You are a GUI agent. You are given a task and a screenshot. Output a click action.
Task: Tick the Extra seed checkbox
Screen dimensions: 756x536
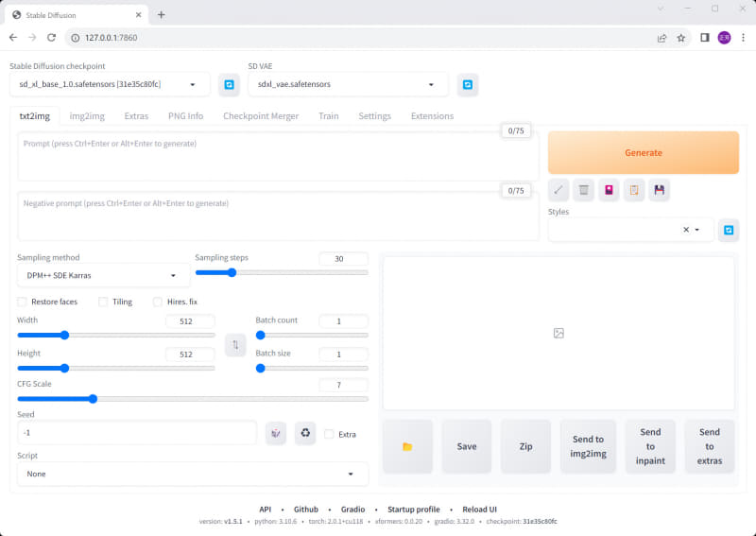point(329,434)
